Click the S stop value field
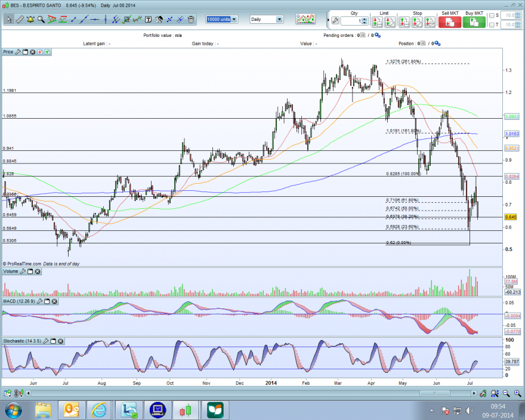The height and width of the screenshot is (420, 525). tap(511, 16)
